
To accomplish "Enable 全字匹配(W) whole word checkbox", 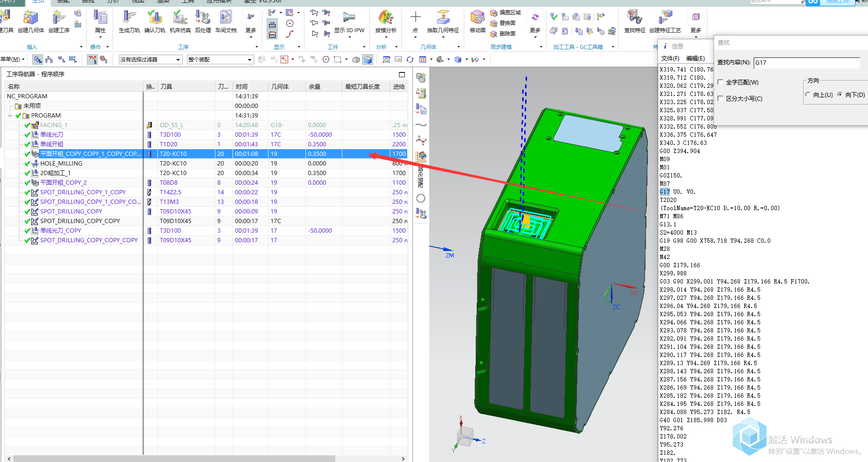I will pos(720,82).
